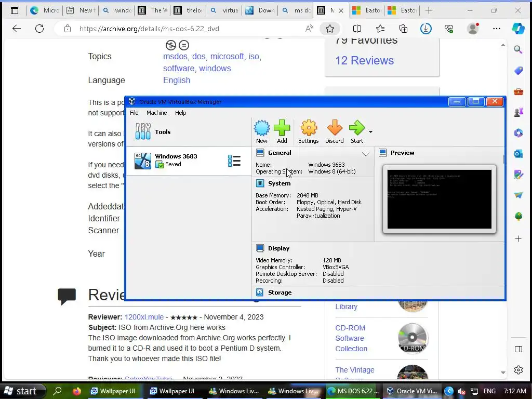Select Tools in VirtualBox sidebar

(x=188, y=132)
